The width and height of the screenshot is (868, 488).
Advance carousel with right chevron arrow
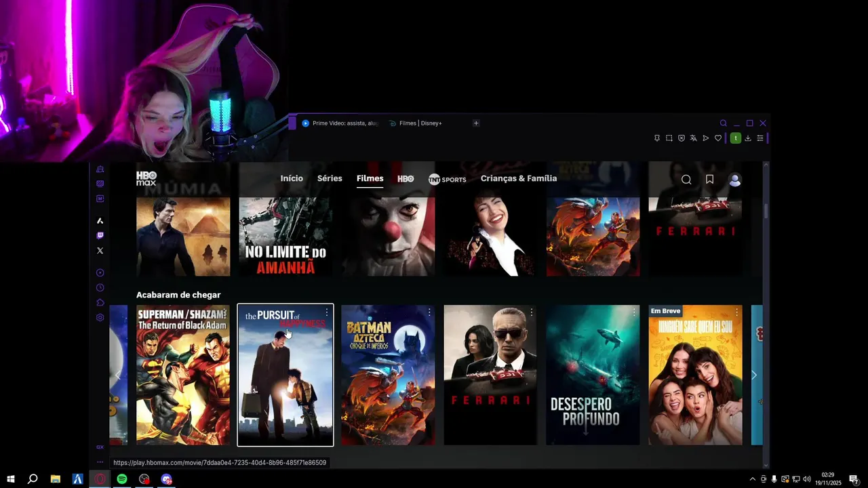click(x=753, y=375)
